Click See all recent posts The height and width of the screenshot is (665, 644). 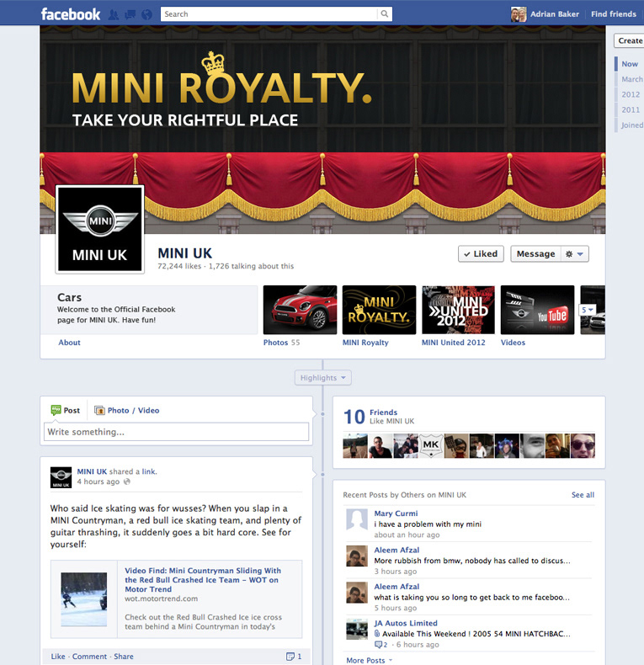[x=583, y=495]
